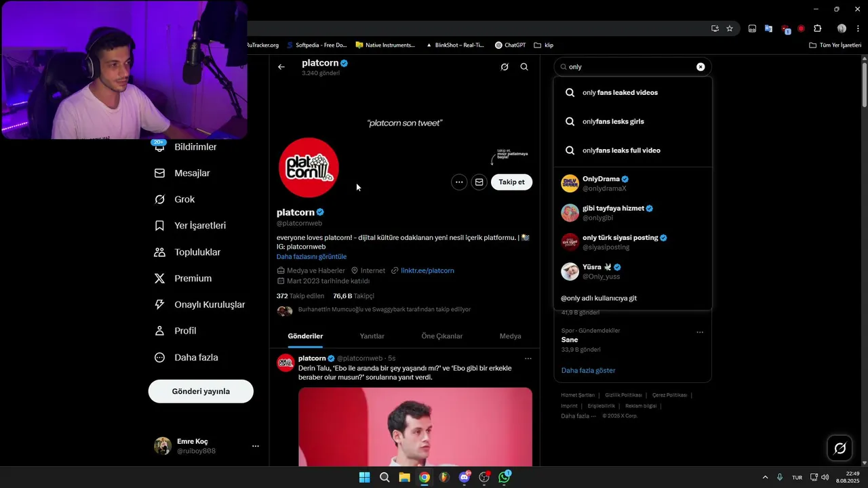Open account menu dots beside Emre Koç
The height and width of the screenshot is (488, 868).
(x=256, y=446)
